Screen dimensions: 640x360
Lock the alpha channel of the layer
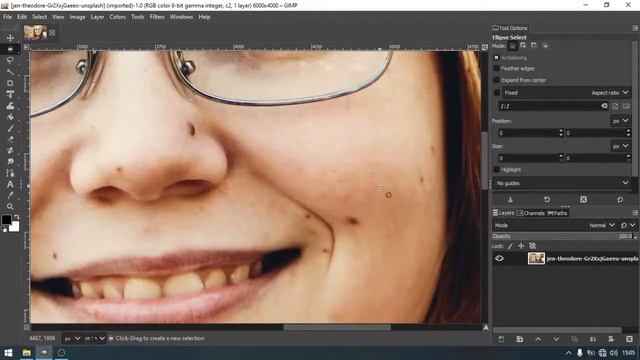(532, 246)
